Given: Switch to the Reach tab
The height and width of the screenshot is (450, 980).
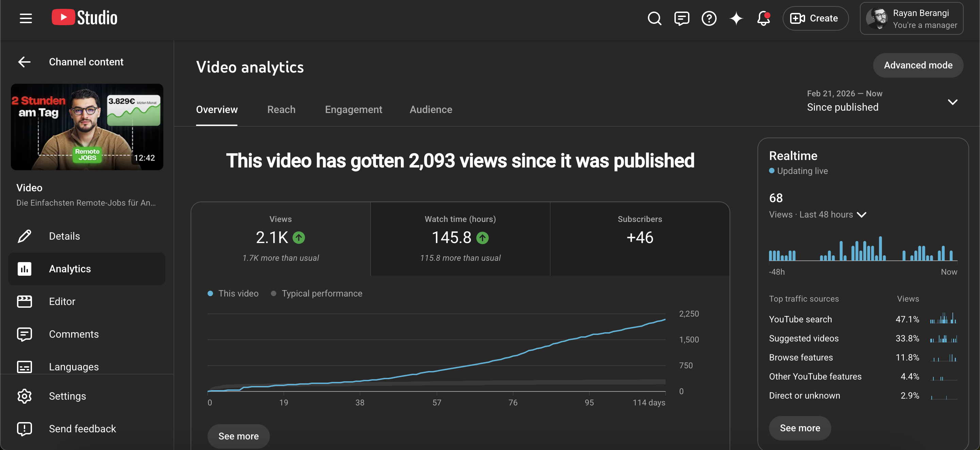Looking at the screenshot, I should [x=281, y=110].
